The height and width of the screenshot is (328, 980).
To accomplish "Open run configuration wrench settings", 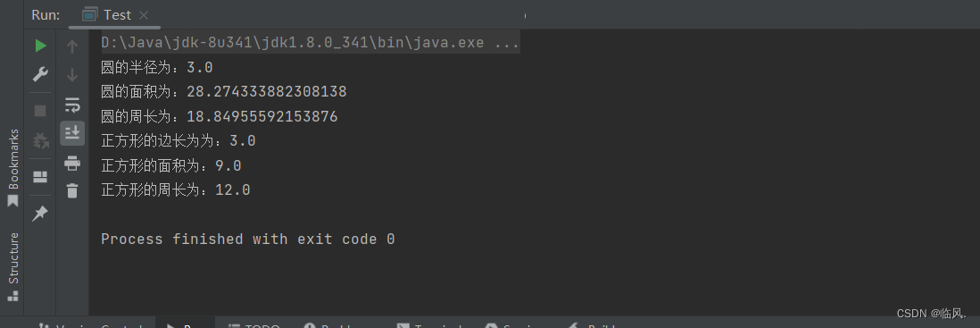I will point(41,75).
